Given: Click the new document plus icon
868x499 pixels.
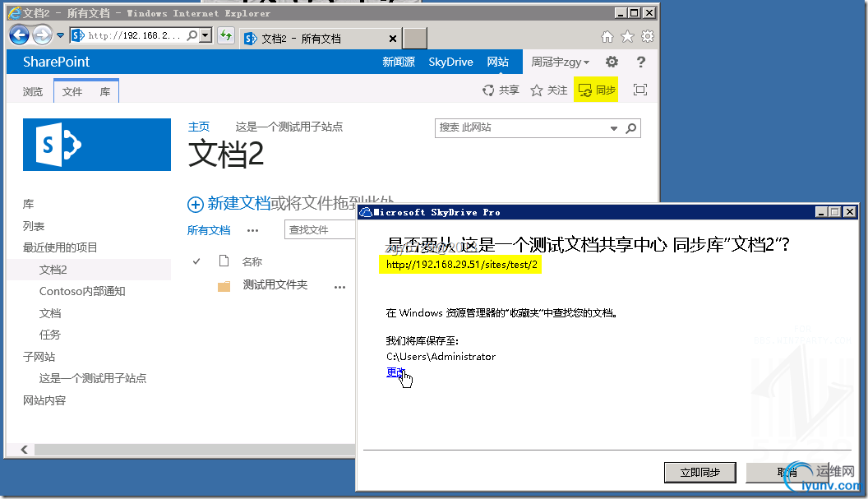Looking at the screenshot, I should coord(196,205).
